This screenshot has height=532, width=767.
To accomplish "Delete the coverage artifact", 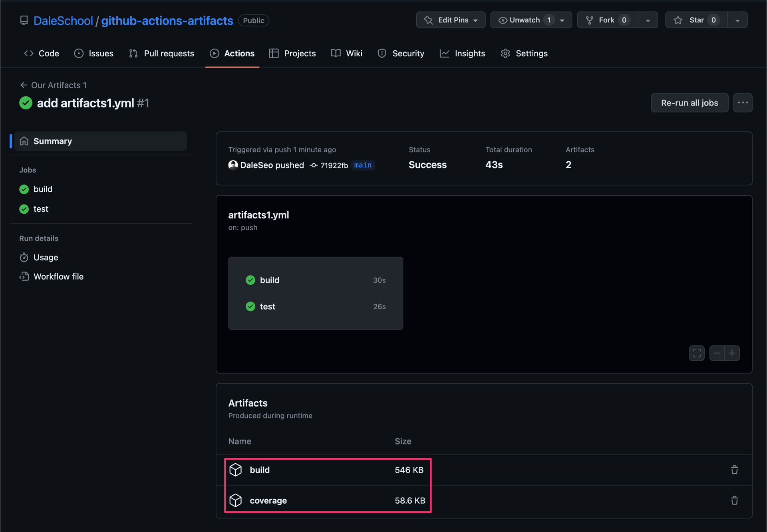I will click(x=735, y=500).
